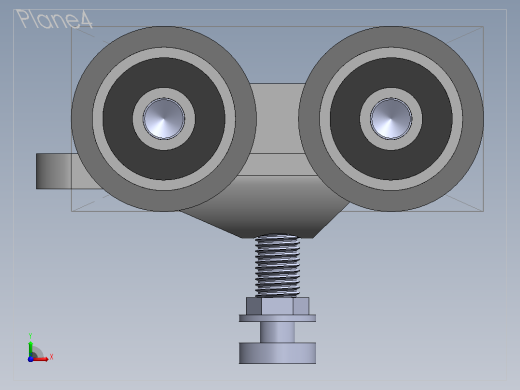
Task: Click the bracket body between the wheels
Action: click(x=277, y=120)
